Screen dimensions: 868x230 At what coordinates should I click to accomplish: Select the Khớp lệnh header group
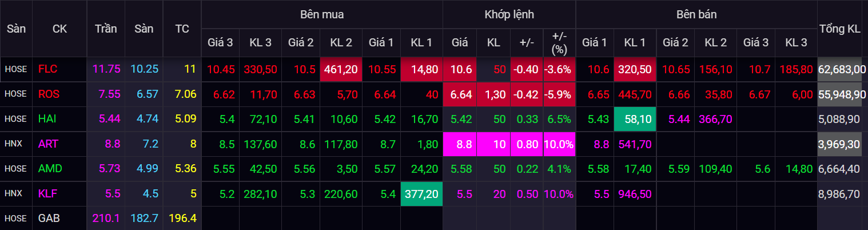509,14
